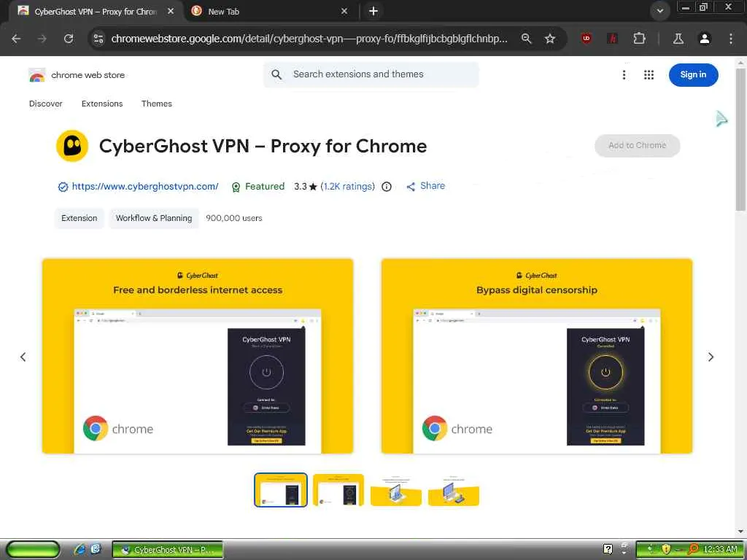Open Chrome's three-dot main menu
Image resolution: width=747 pixels, height=560 pixels.
coord(731,39)
